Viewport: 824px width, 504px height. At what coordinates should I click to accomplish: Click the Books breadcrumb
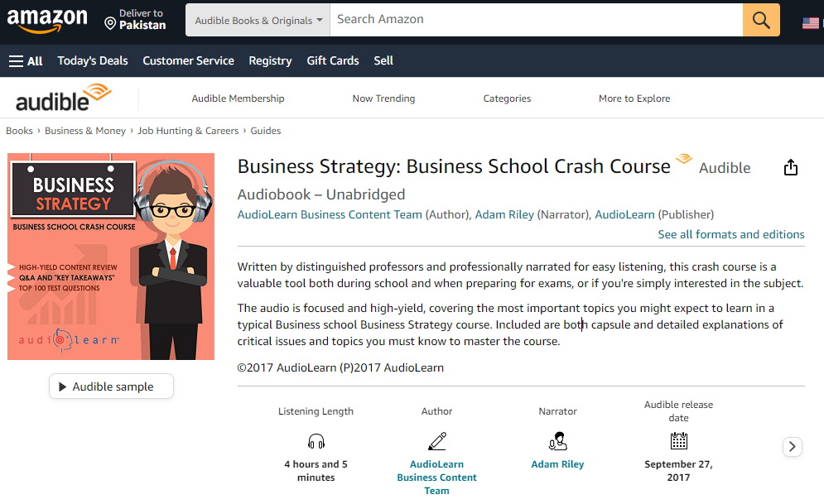[x=19, y=131]
